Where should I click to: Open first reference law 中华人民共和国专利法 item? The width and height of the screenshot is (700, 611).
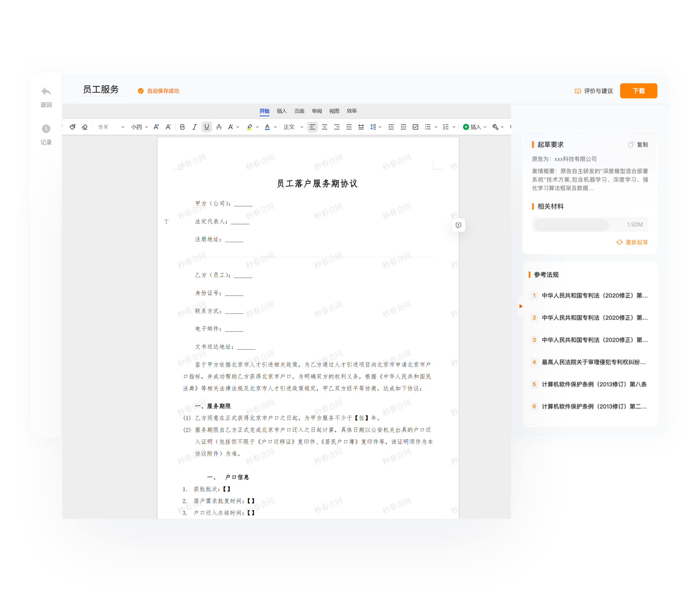(x=594, y=295)
